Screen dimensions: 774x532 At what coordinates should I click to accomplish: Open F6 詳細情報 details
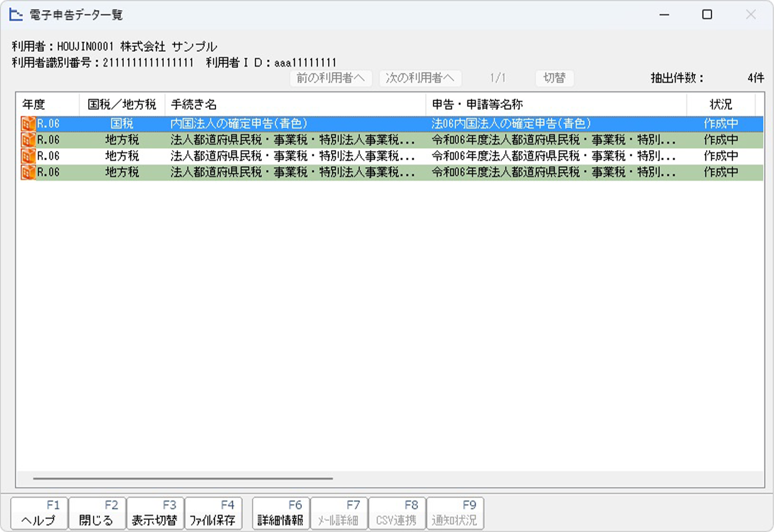[280, 514]
